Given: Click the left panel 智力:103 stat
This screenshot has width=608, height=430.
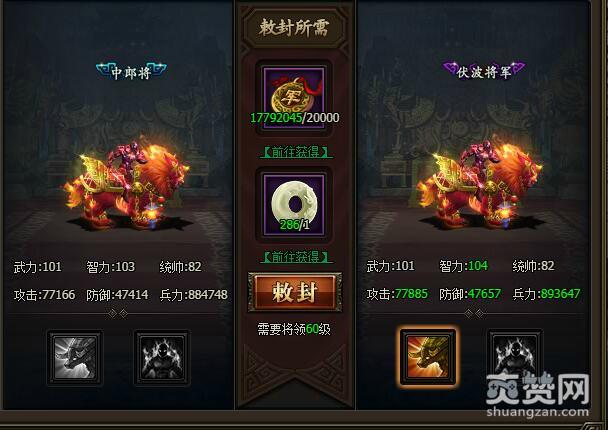Looking at the screenshot, I should pos(111,267).
